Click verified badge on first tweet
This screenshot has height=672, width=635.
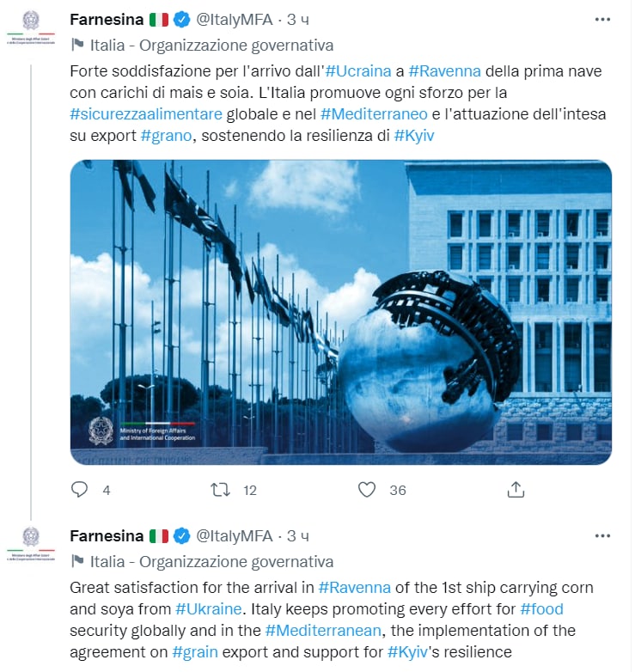[x=181, y=20]
